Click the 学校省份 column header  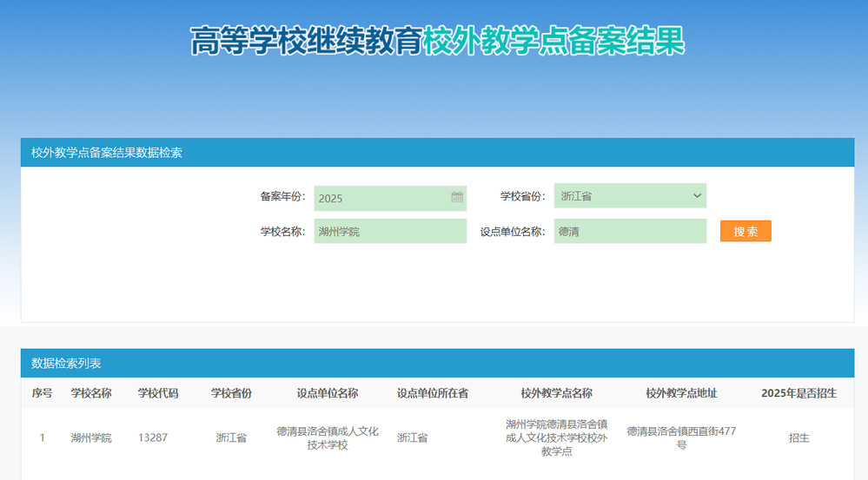(x=231, y=393)
